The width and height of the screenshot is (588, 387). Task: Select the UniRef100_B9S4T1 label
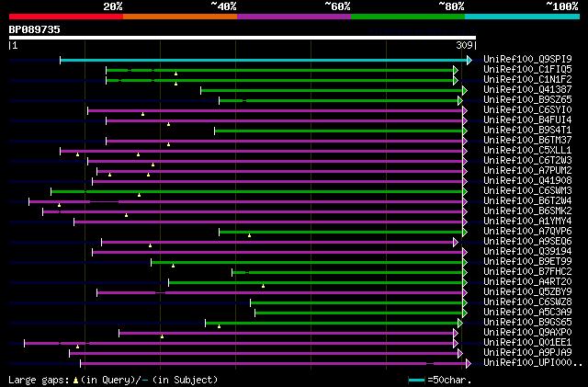coord(527,130)
